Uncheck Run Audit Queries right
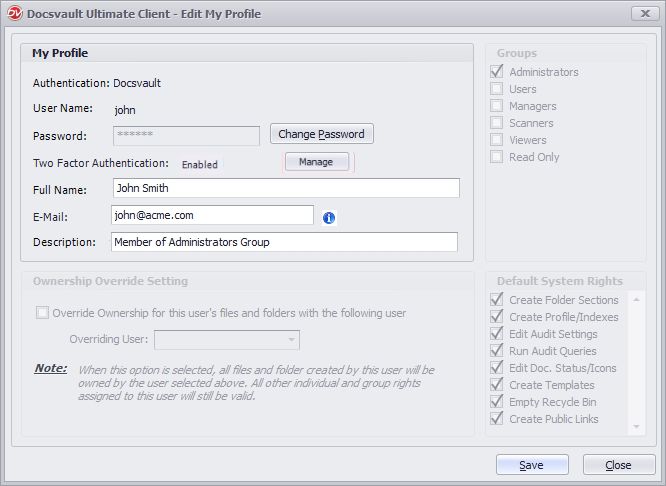Viewport: 666px width, 486px height. coord(497,351)
